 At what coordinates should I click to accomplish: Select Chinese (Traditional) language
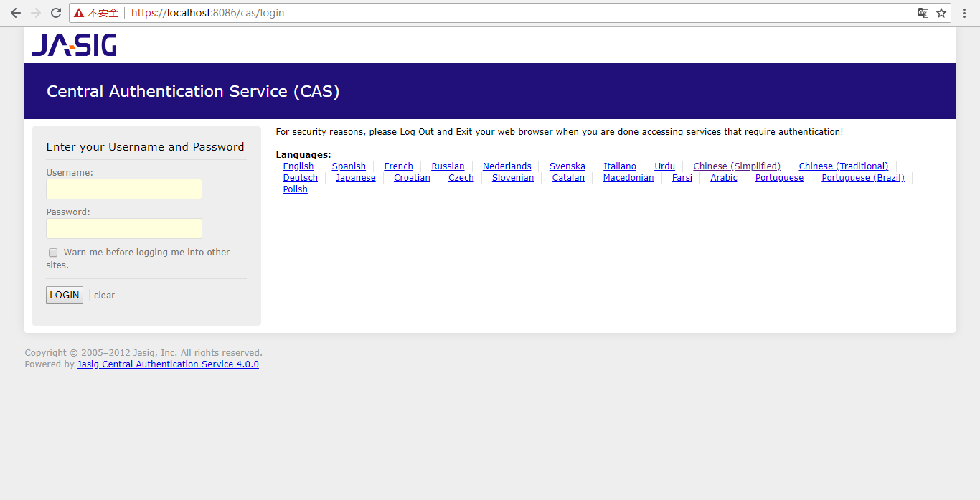coord(844,166)
